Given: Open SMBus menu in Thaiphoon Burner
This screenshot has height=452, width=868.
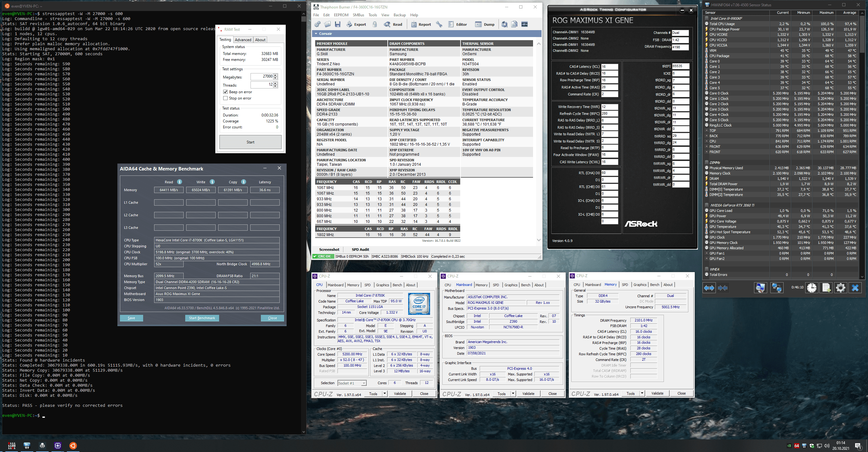Looking at the screenshot, I should click(x=359, y=15).
